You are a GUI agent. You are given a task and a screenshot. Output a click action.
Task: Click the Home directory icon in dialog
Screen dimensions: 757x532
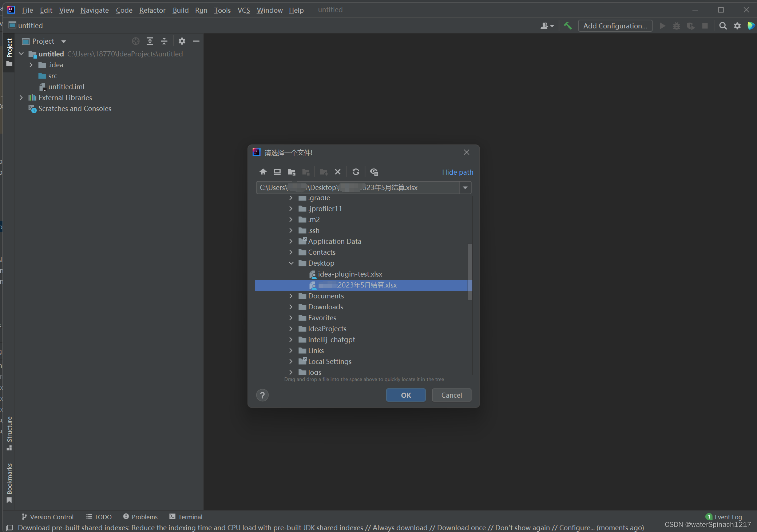point(263,172)
